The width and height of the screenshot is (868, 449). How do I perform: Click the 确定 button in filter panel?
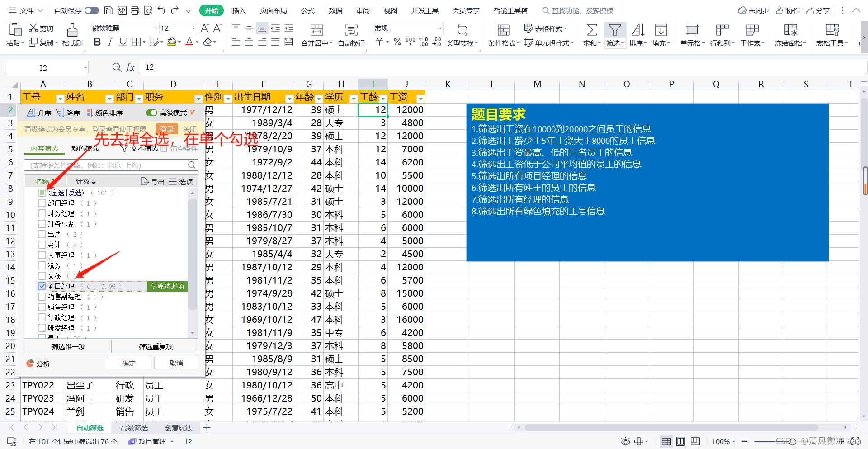pyautogui.click(x=129, y=363)
